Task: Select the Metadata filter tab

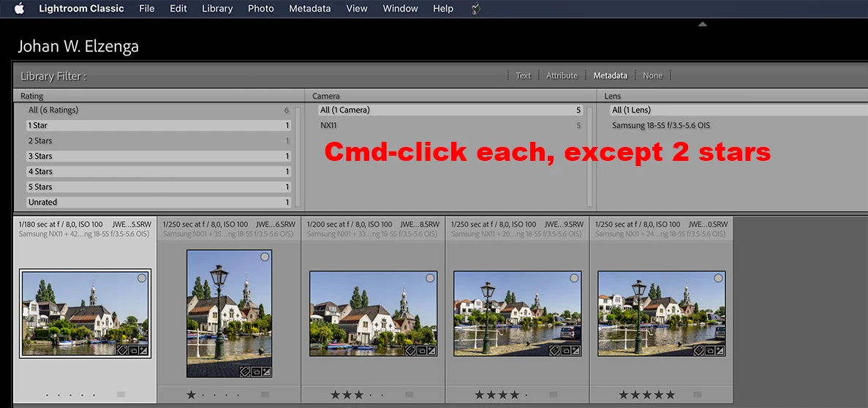Action: pyautogui.click(x=611, y=76)
